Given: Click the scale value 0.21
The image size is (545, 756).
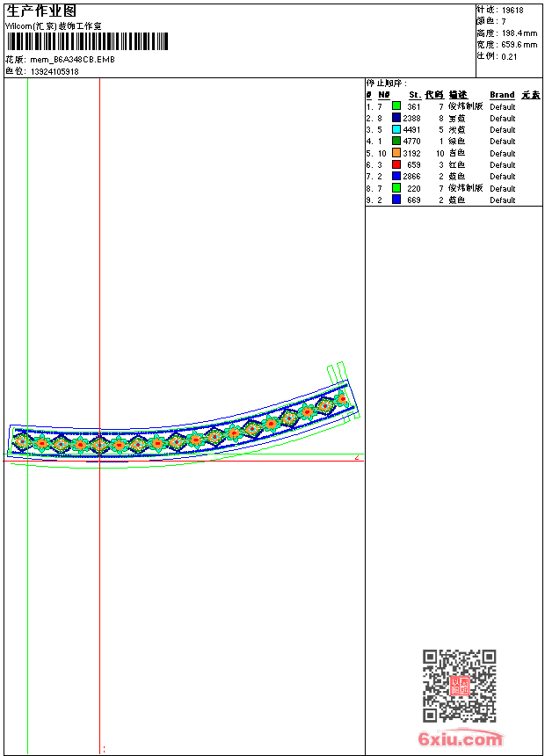Looking at the screenshot, I should point(509,57).
